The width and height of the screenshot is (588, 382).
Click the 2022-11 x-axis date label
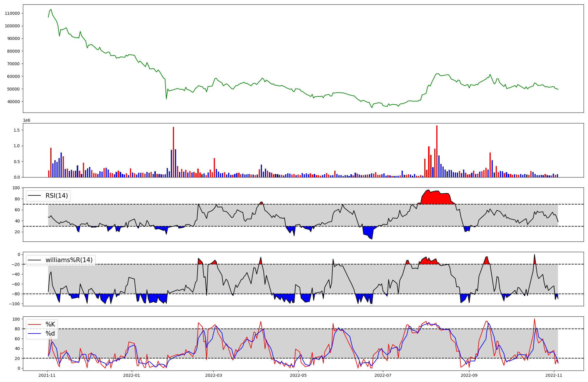pyautogui.click(x=554, y=375)
